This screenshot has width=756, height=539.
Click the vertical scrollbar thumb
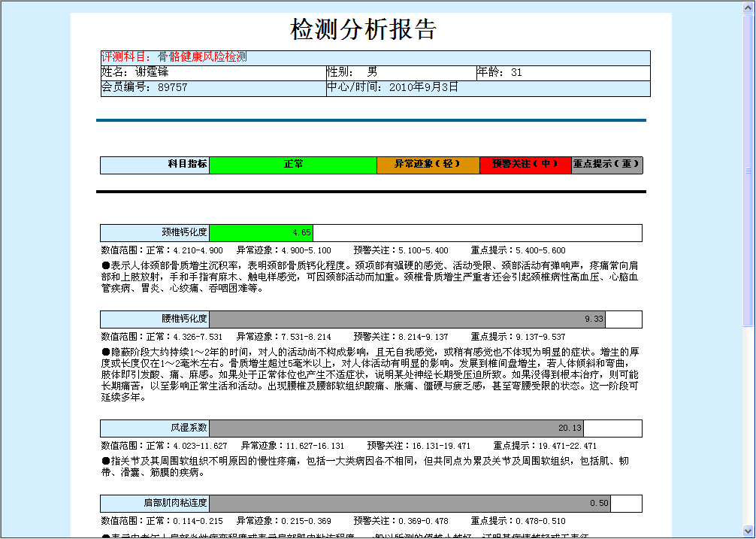[x=748, y=169]
